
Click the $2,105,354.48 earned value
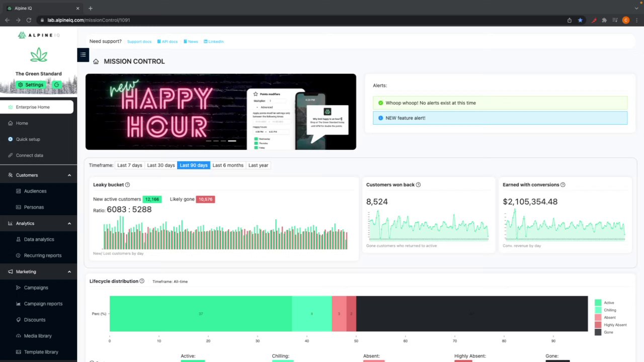click(530, 202)
